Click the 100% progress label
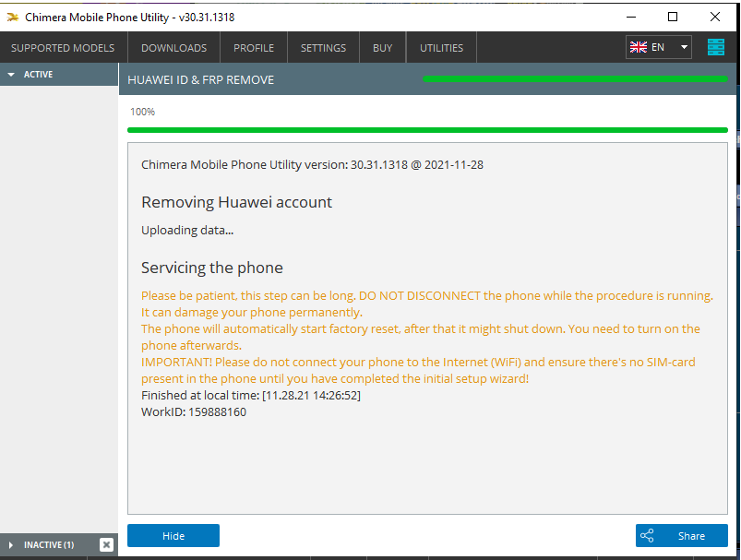The image size is (741, 560). pyautogui.click(x=143, y=112)
